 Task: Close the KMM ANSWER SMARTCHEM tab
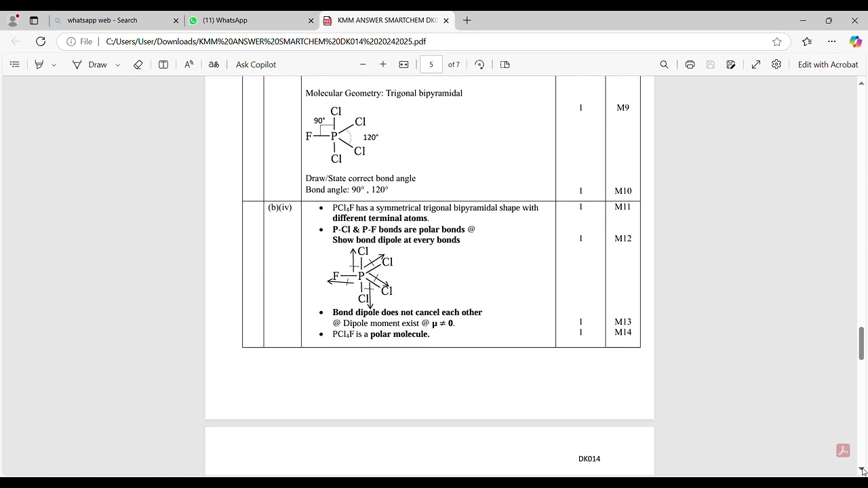446,20
